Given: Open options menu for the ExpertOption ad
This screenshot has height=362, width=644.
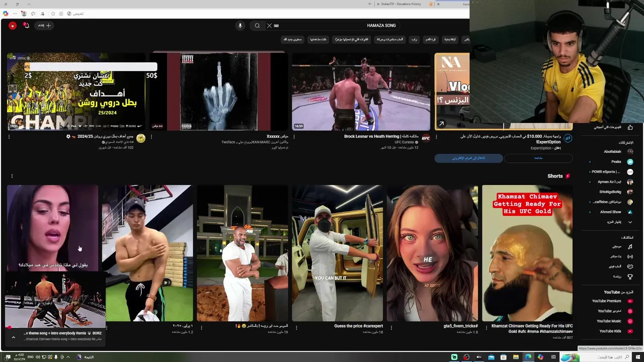Looking at the screenshot, I should click(436, 137).
